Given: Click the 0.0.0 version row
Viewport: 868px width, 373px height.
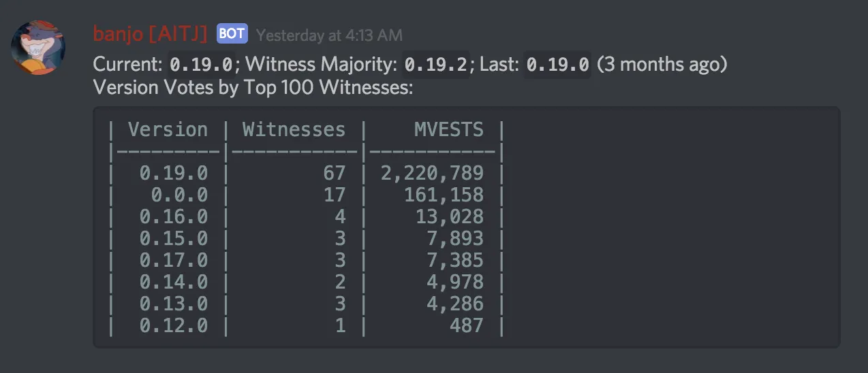Looking at the screenshot, I should (306, 195).
